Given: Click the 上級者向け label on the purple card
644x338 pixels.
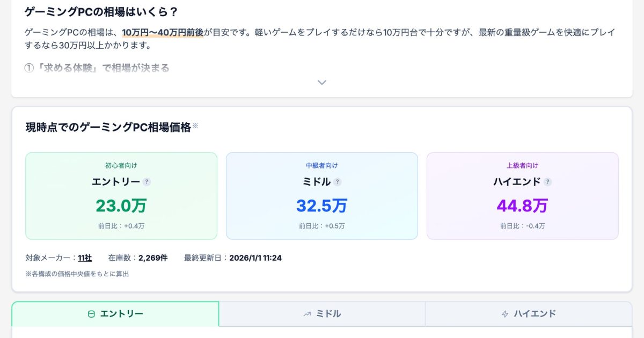Looking at the screenshot, I should pos(522,165).
